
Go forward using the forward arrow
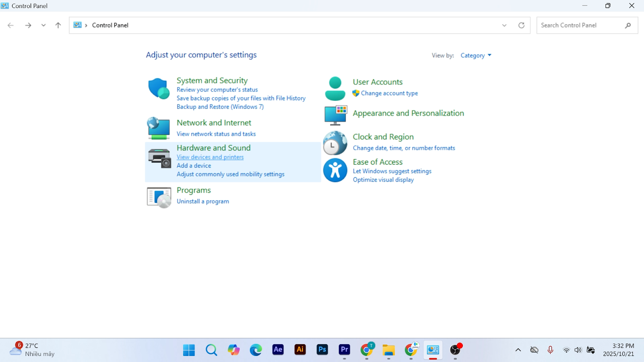coord(28,25)
